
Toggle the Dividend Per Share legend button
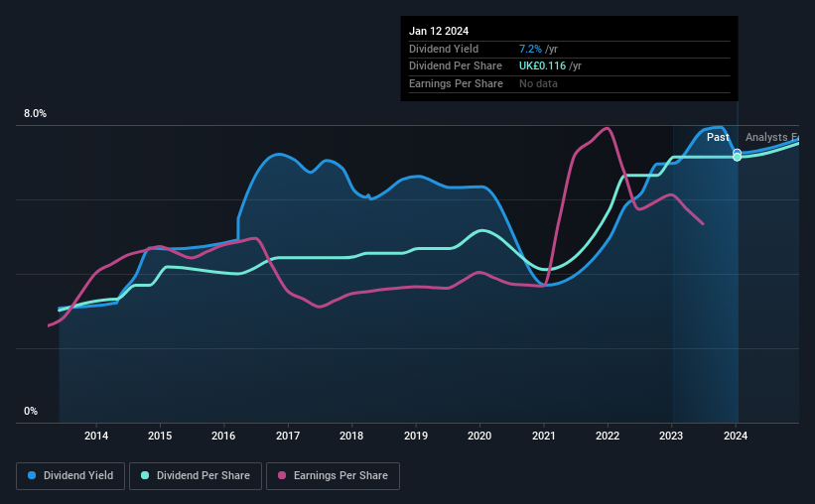[x=196, y=476]
